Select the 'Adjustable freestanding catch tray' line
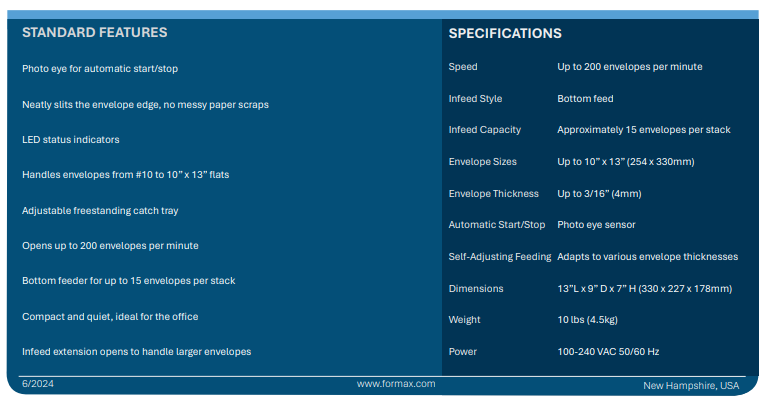This screenshot has height=402, width=765. click(x=100, y=211)
